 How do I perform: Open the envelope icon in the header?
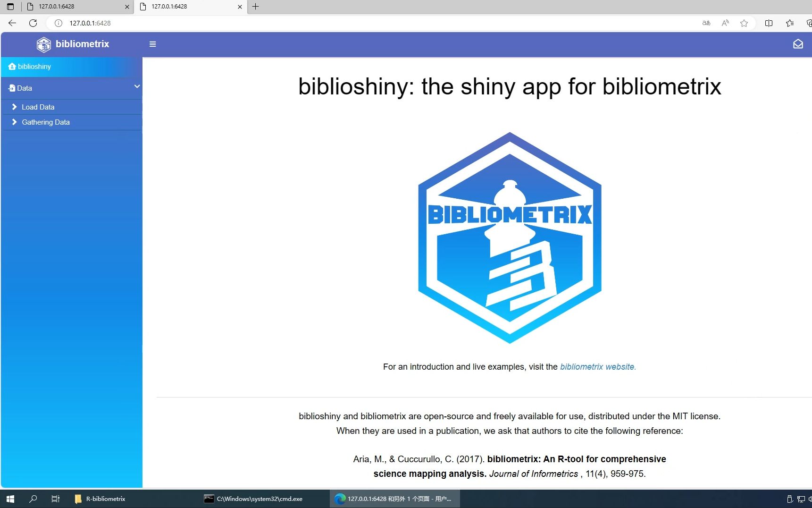(x=797, y=44)
